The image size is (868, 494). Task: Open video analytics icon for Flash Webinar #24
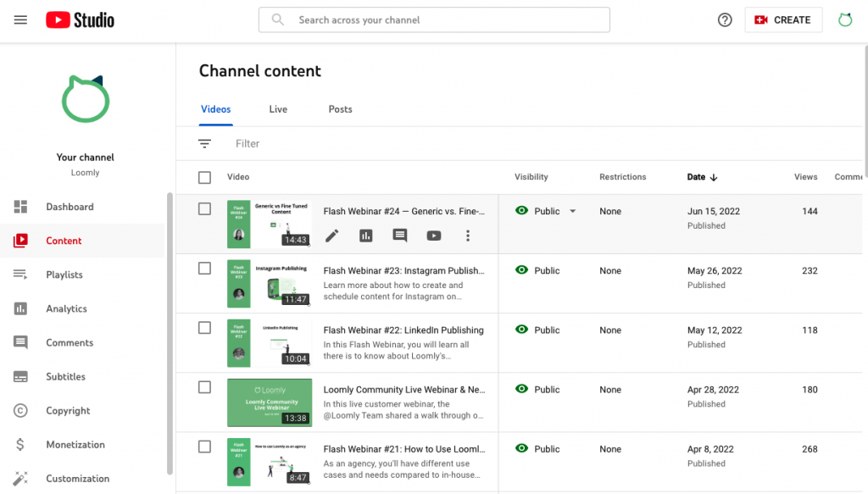point(365,236)
